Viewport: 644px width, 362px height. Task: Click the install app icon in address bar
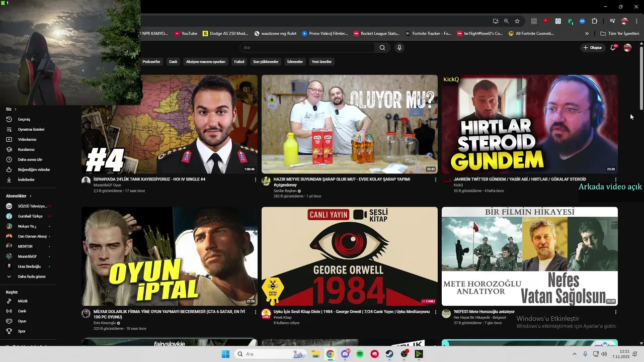pos(496,21)
